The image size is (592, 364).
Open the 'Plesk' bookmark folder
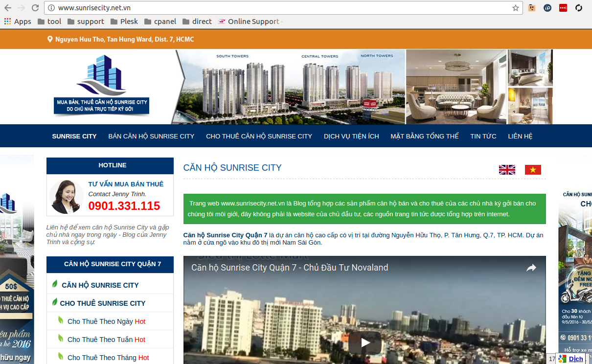(x=124, y=22)
